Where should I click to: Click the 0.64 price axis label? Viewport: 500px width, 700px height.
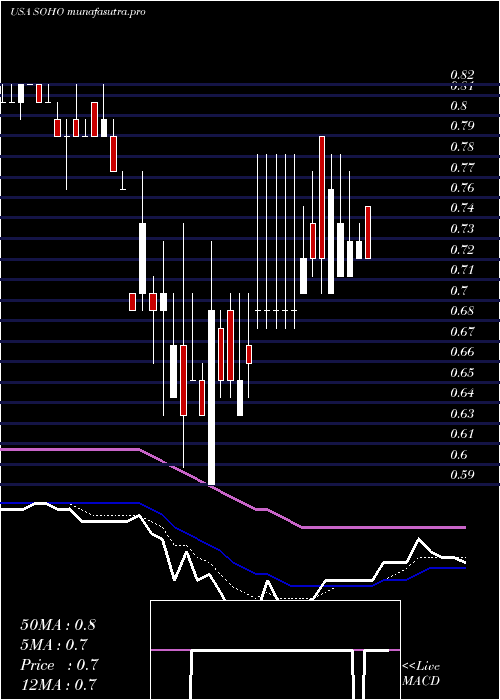pos(462,393)
